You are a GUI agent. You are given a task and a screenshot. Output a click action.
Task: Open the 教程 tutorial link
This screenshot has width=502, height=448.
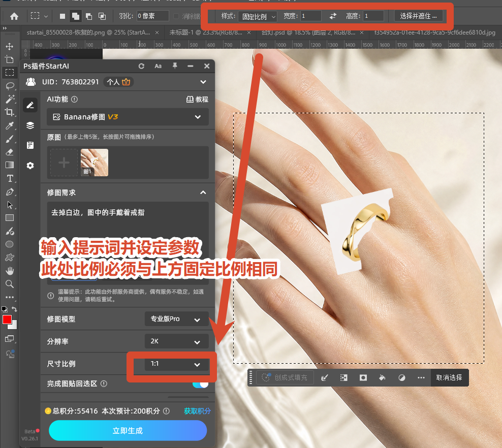(197, 99)
